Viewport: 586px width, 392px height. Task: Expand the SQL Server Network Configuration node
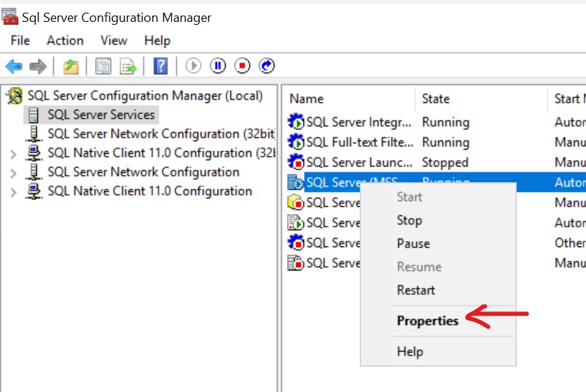13,173
